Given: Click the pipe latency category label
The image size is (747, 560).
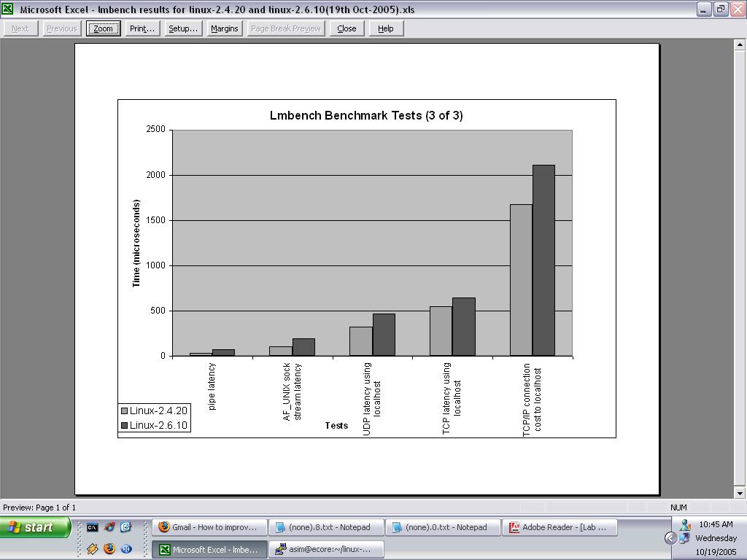Looking at the screenshot, I should (x=212, y=386).
